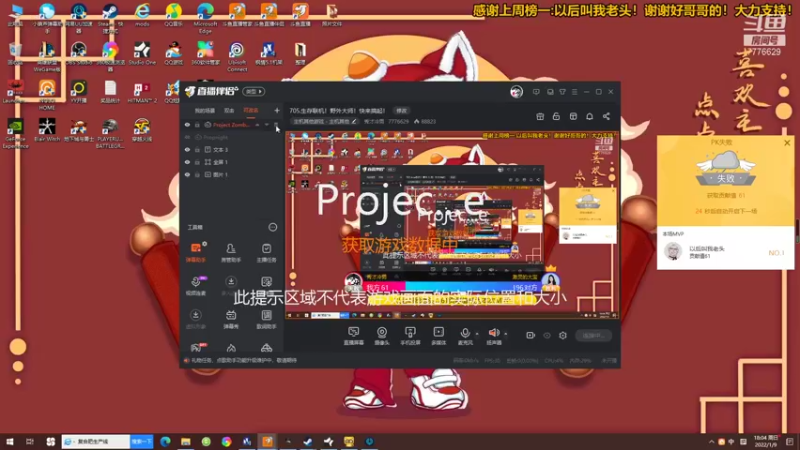Show hidden system tray icons
800x450 pixels.
pos(711,441)
